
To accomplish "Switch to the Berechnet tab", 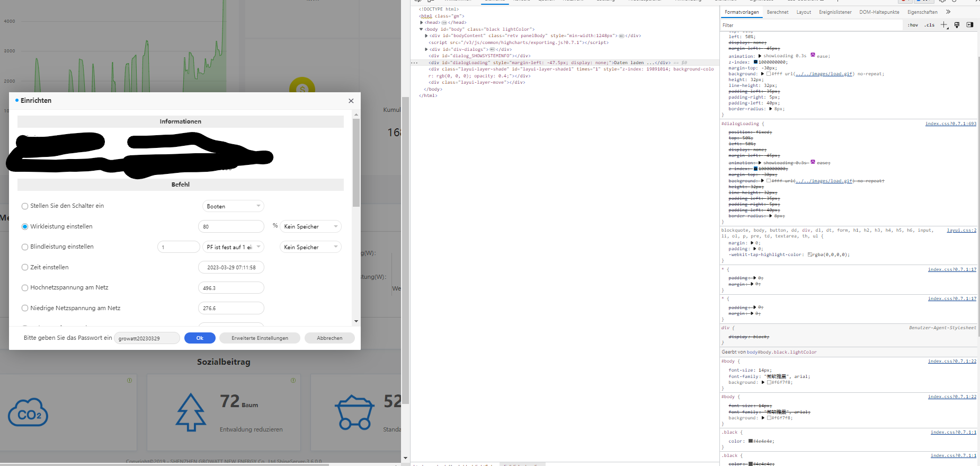I will point(778,12).
